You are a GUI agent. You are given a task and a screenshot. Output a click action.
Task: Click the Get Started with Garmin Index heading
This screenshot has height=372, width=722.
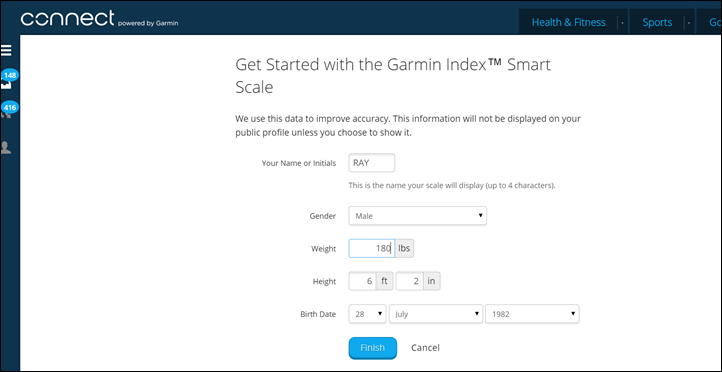pyautogui.click(x=393, y=76)
